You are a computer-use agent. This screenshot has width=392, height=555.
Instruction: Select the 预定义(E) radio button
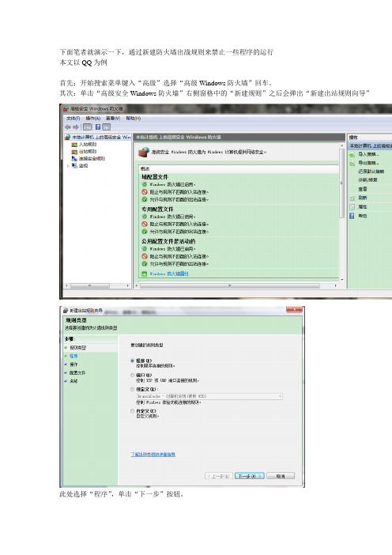coord(132,389)
